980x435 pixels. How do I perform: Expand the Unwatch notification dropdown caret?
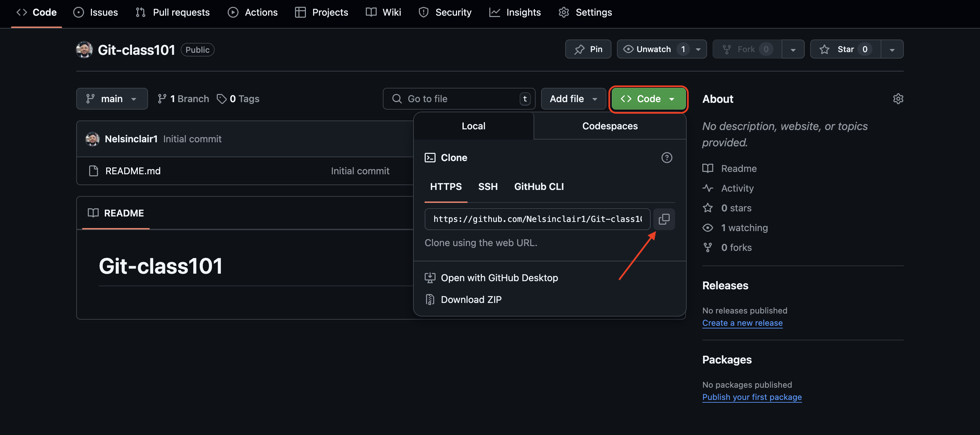(699, 49)
